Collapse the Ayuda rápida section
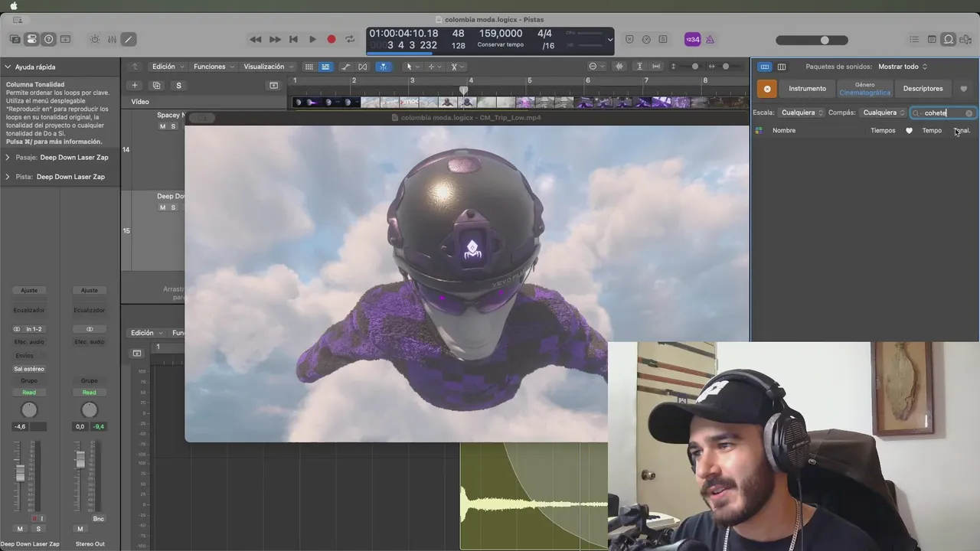 click(x=8, y=67)
